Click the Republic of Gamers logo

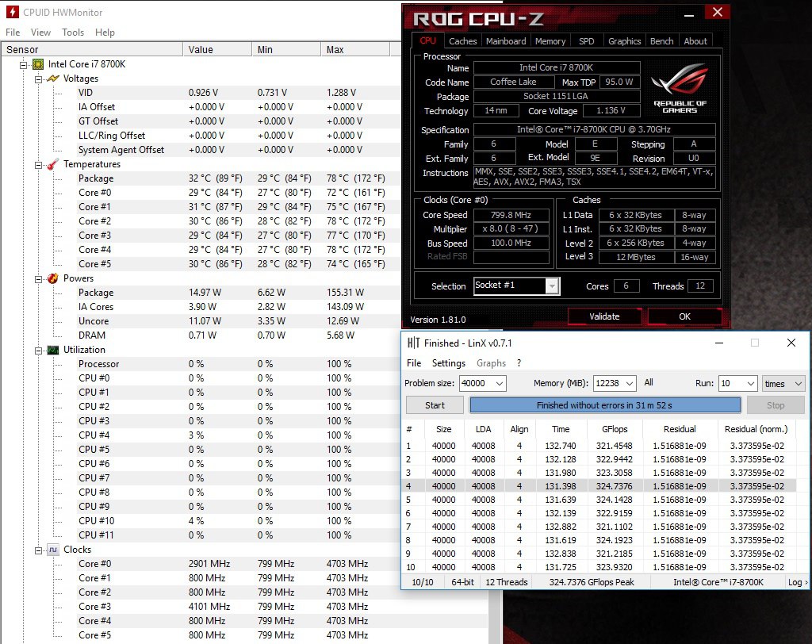680,87
